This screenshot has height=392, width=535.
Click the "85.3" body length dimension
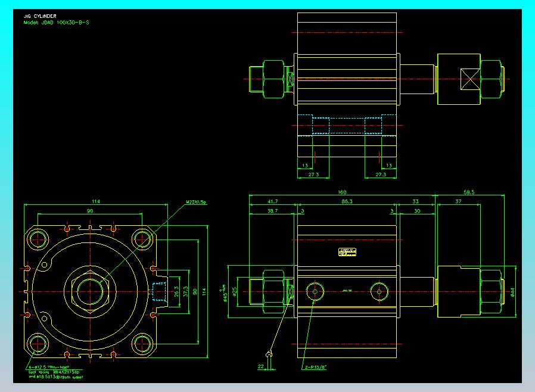(347, 201)
